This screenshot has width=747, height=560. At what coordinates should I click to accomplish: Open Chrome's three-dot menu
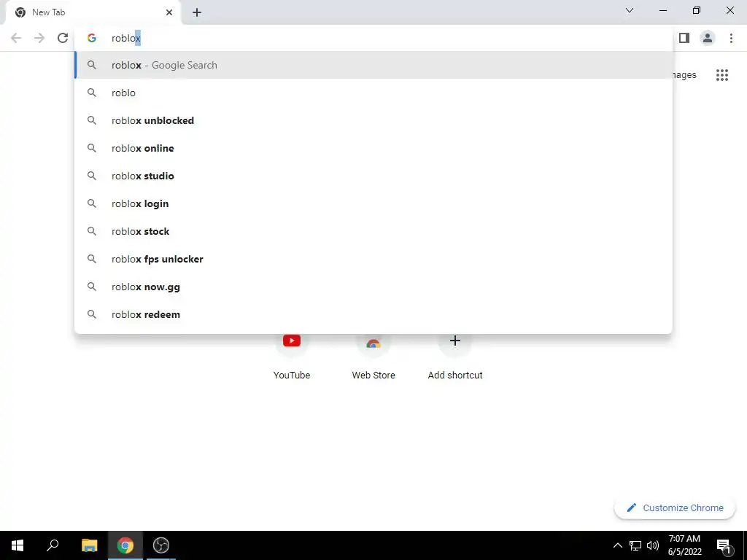click(731, 38)
